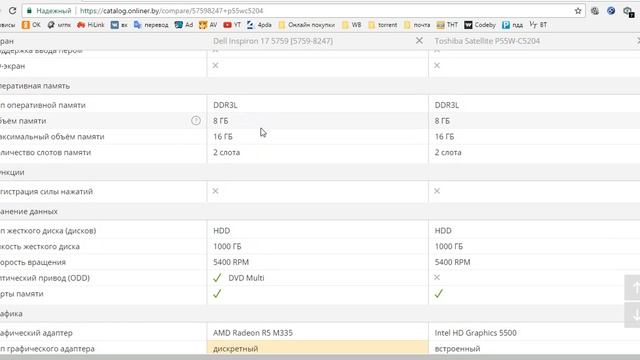The width and height of the screenshot is (640, 360).
Task: Click the blue round extension icon
Action: 611,11
